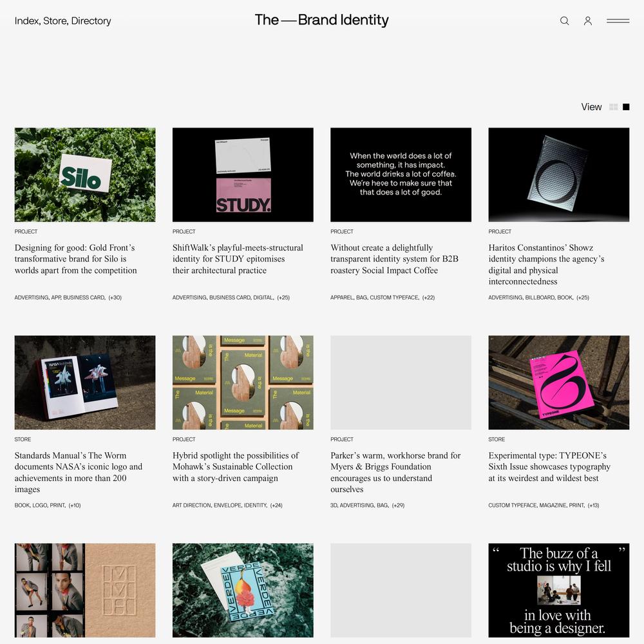Expand (+22) tags under Social Impact Coffee
Image resolution: width=644 pixels, height=644 pixels.
point(428,298)
